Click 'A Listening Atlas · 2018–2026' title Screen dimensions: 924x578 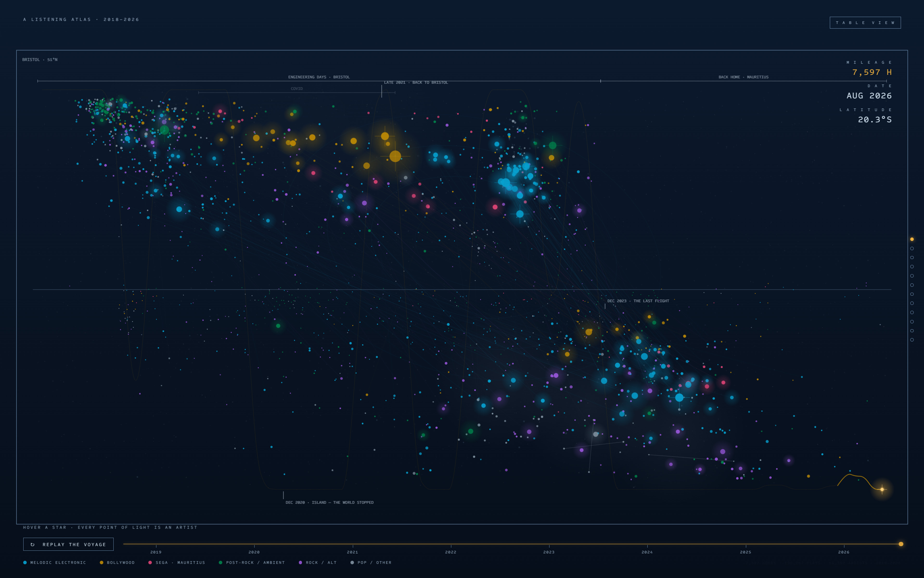tap(81, 20)
